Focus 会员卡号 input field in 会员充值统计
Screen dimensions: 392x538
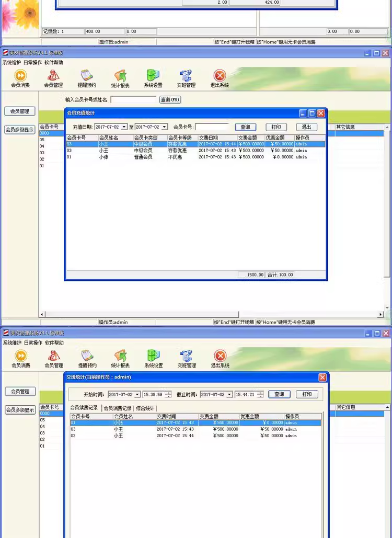pyautogui.click(x=212, y=127)
